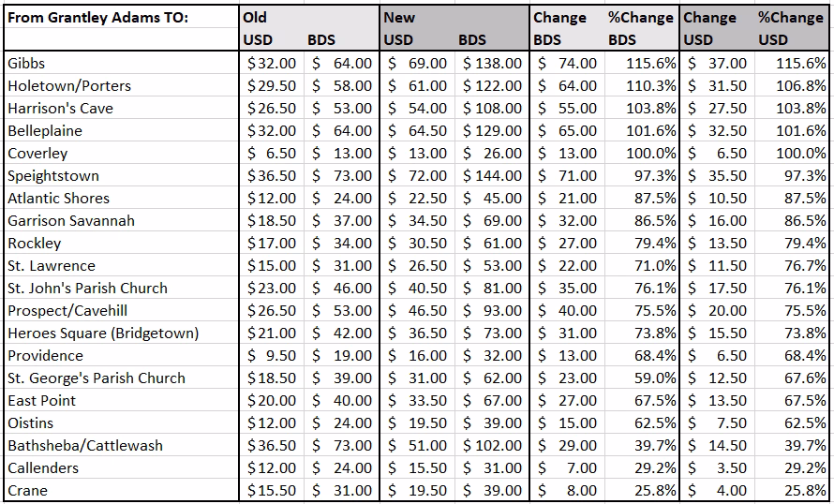The height and width of the screenshot is (504, 834).
Task: Select the Harrison's Cave destination cell
Action: pos(60,108)
